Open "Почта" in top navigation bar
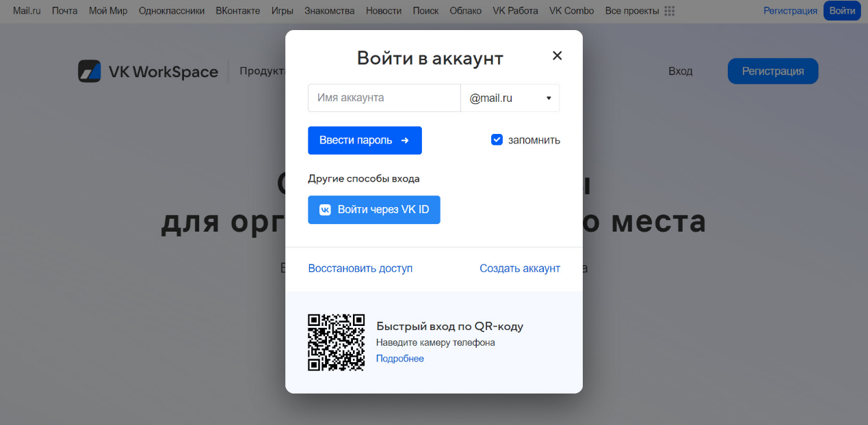 point(65,11)
